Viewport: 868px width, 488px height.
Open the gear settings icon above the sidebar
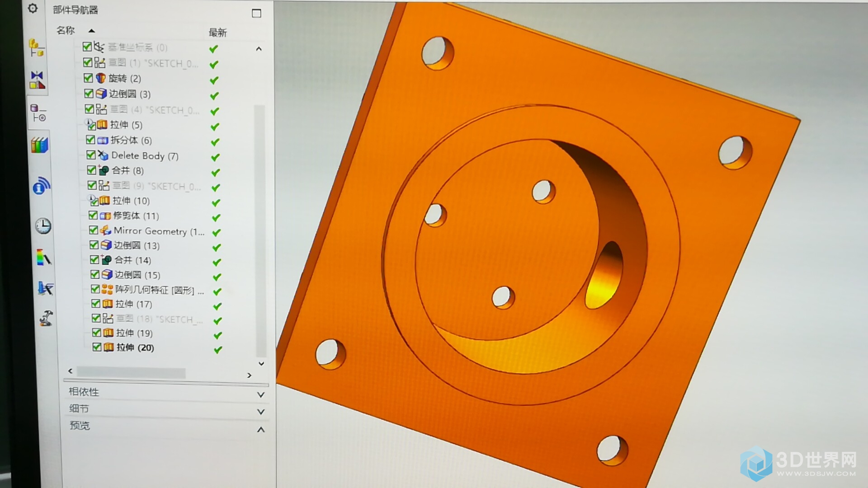(33, 8)
